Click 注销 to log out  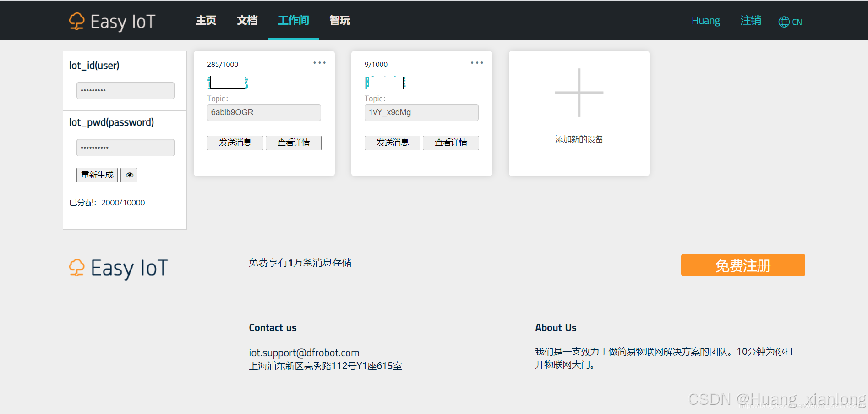751,21
